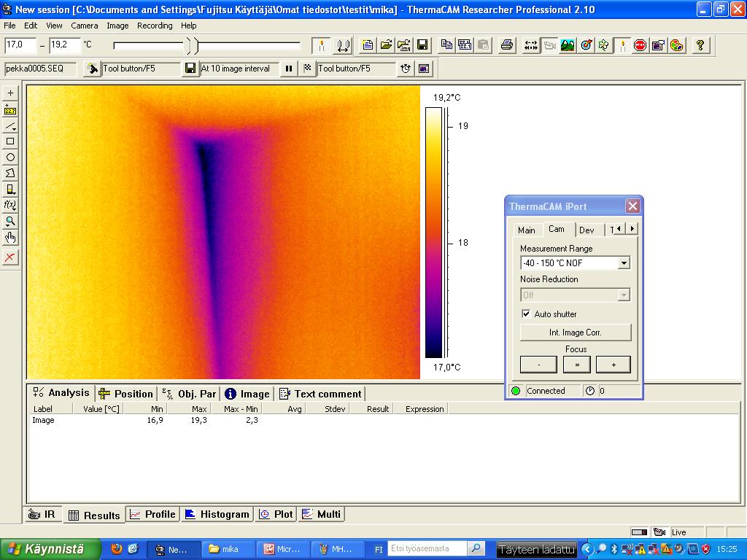Select the circle area tool
This screenshot has width=747, height=560.
10,157
